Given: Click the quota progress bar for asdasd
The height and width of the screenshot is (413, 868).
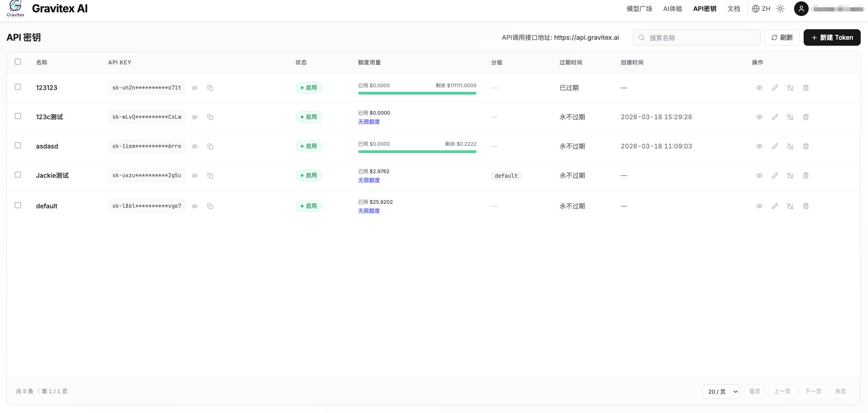Looking at the screenshot, I should tap(417, 152).
